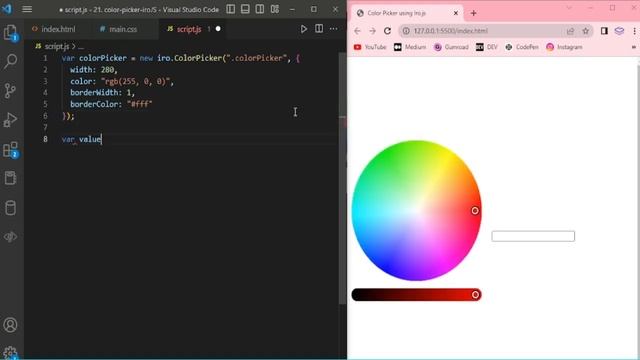640x360 pixels.
Task: Show more bookmarks overflow chevron
Action: 634,47
